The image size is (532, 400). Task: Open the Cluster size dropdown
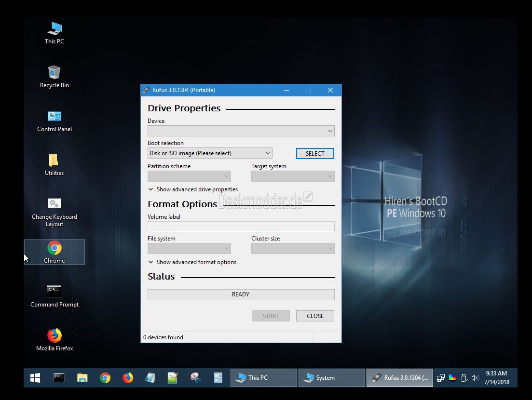[x=293, y=249]
